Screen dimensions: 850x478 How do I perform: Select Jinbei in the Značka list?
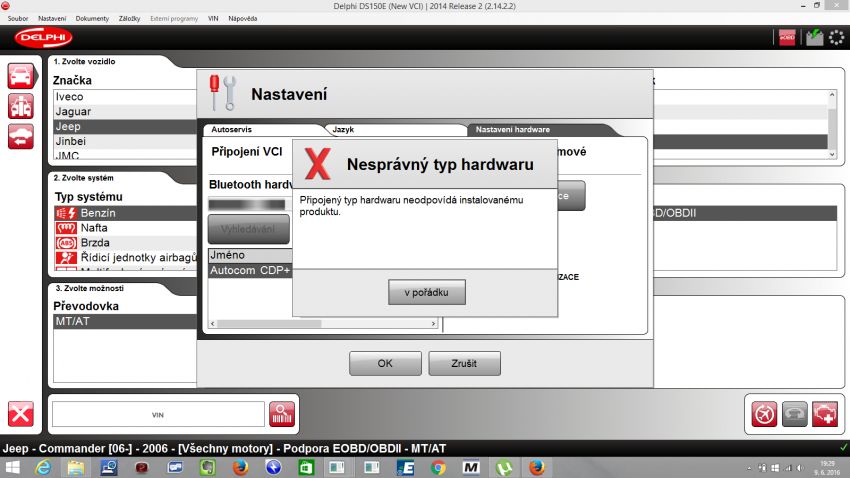pyautogui.click(x=125, y=141)
